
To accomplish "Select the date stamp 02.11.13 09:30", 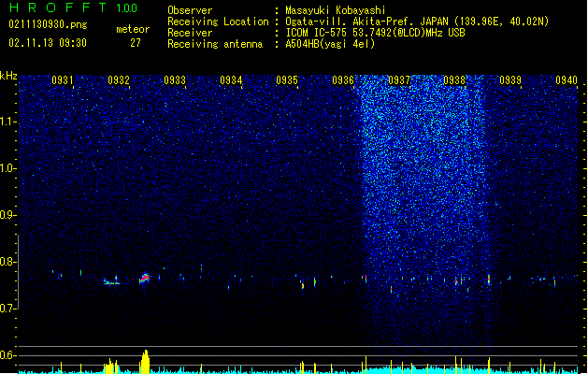I will click(48, 43).
